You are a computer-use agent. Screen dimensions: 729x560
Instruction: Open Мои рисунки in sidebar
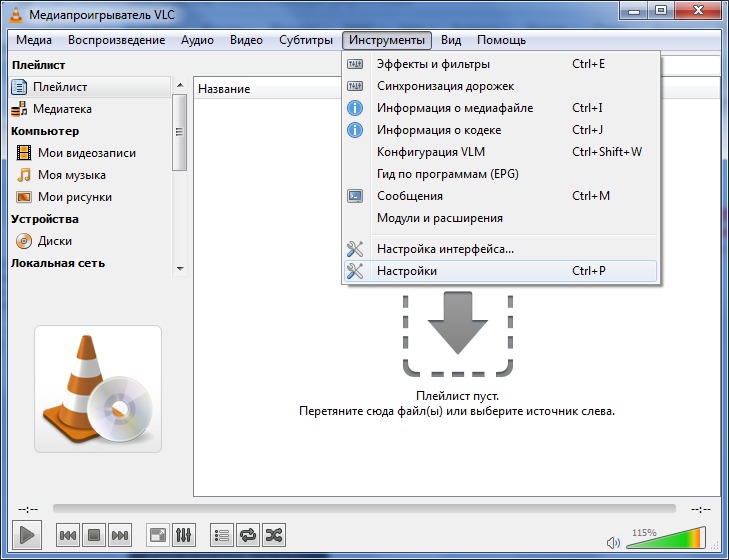click(x=90, y=197)
